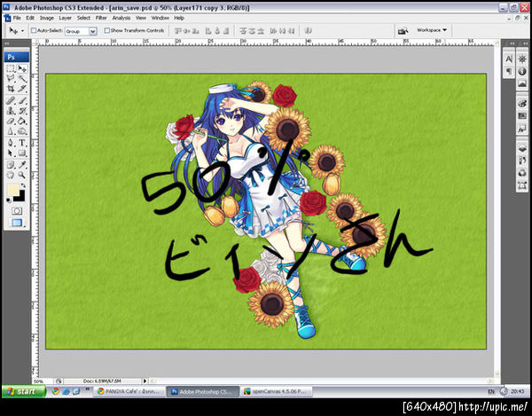Viewport: 532px width, 416px height.
Task: Open the Histogram panel icon
Action: [x=522, y=83]
